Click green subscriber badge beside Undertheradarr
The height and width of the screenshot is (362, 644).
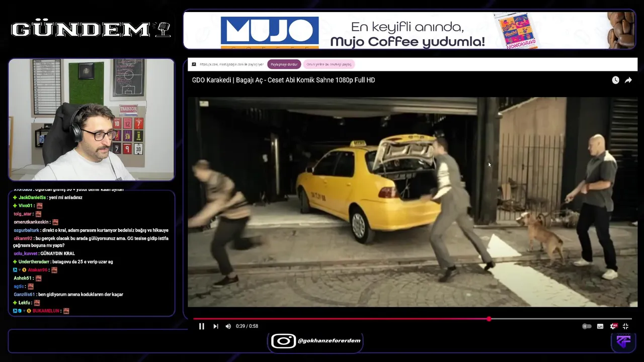click(16, 262)
